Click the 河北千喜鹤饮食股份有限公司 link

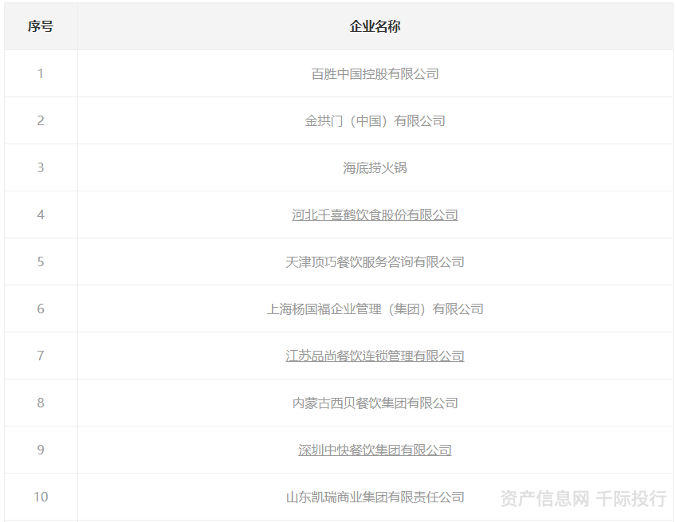tap(375, 215)
